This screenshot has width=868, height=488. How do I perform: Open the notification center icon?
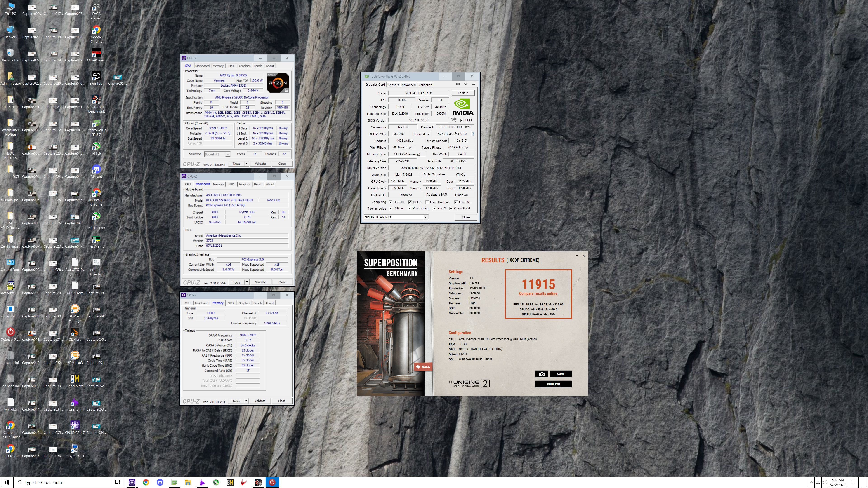[x=853, y=482]
